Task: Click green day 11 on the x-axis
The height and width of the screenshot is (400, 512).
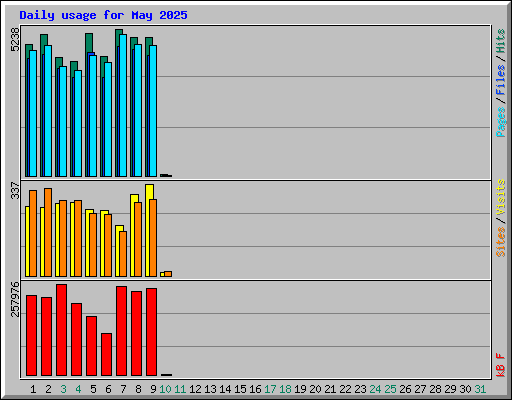Action: point(180,389)
